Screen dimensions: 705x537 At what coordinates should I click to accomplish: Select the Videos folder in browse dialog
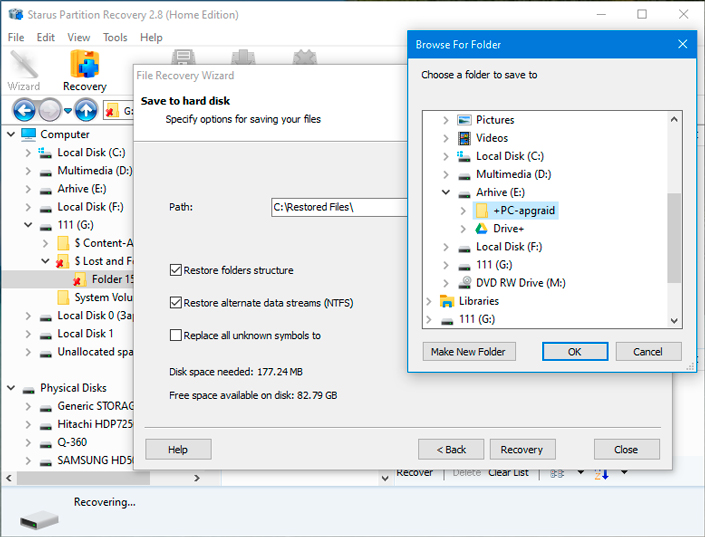[x=492, y=138]
